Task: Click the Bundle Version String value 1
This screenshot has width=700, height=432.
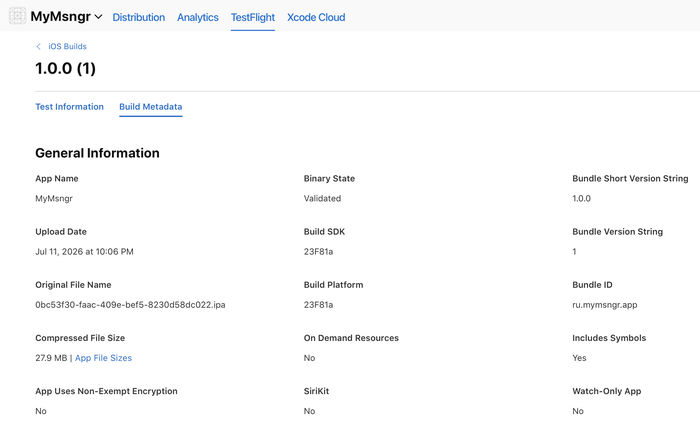Action: [575, 252]
